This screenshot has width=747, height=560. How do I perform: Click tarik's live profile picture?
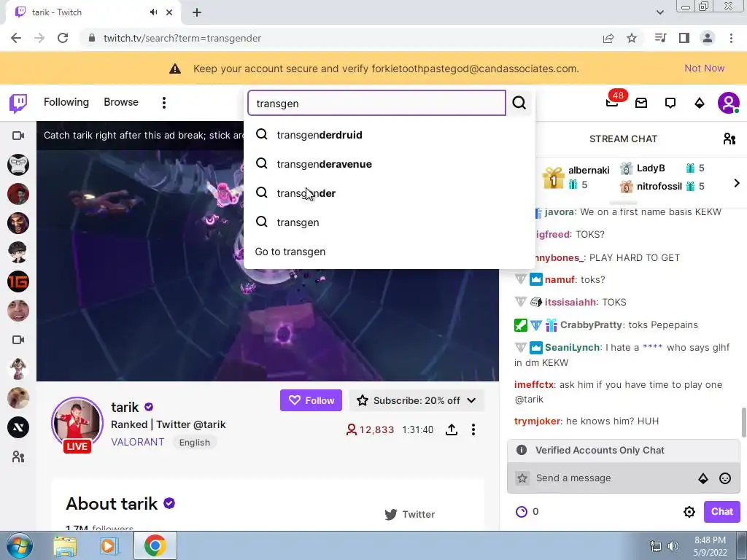click(77, 423)
